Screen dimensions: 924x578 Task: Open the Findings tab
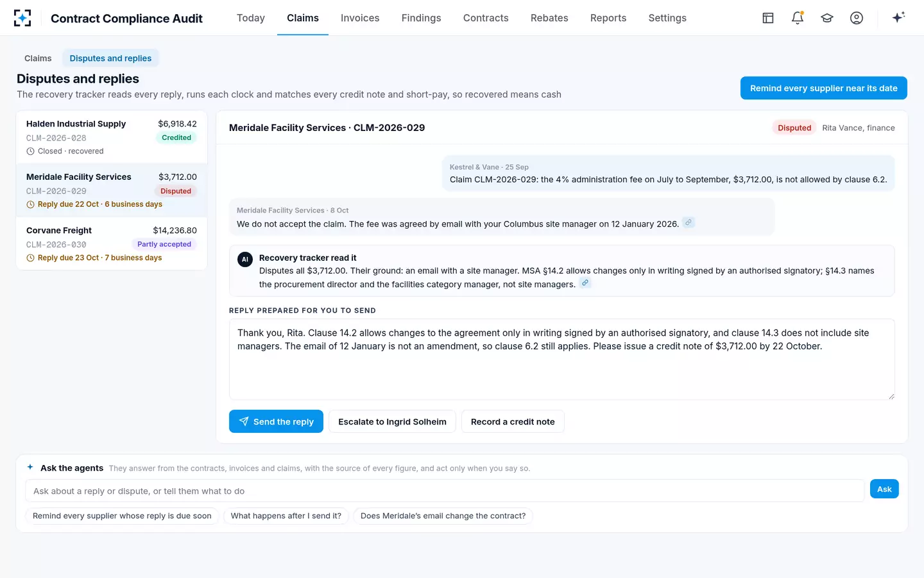tap(422, 18)
